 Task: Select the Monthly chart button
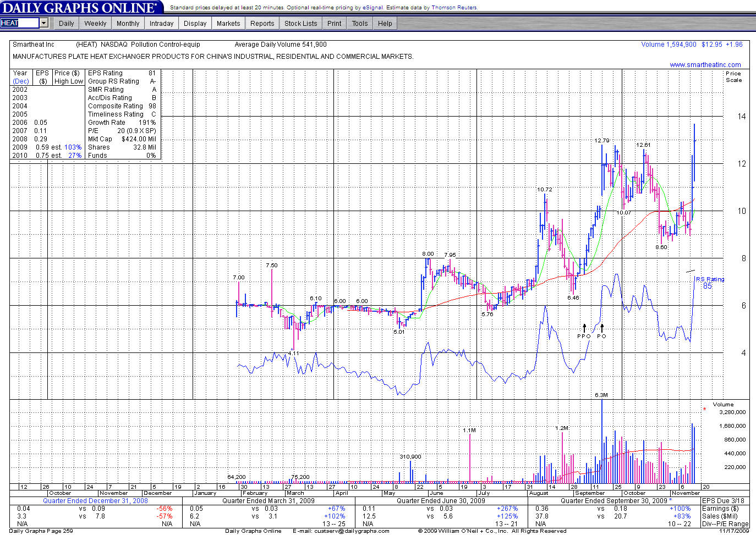(128, 24)
